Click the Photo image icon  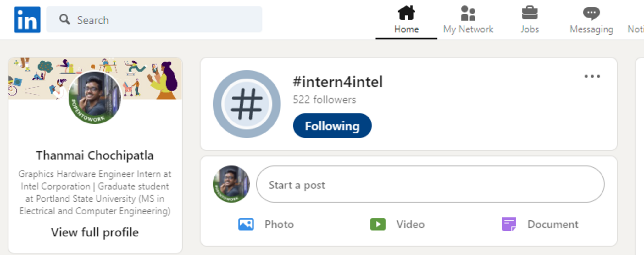pyautogui.click(x=246, y=224)
